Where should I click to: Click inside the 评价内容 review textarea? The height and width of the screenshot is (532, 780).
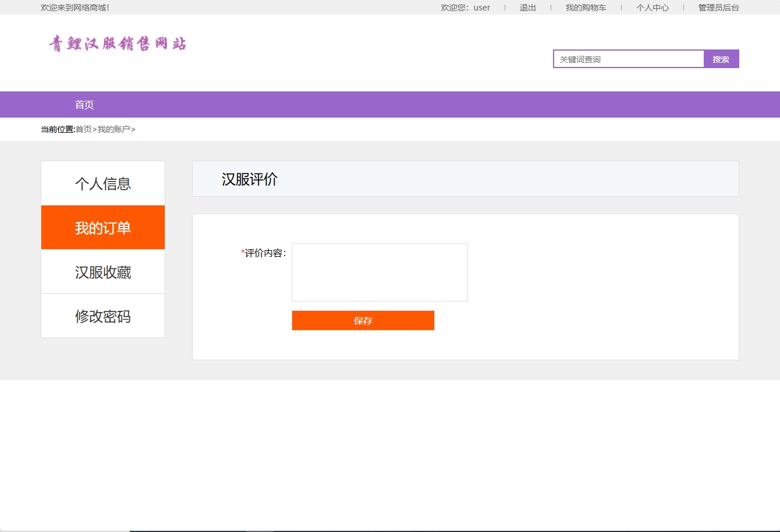[380, 272]
